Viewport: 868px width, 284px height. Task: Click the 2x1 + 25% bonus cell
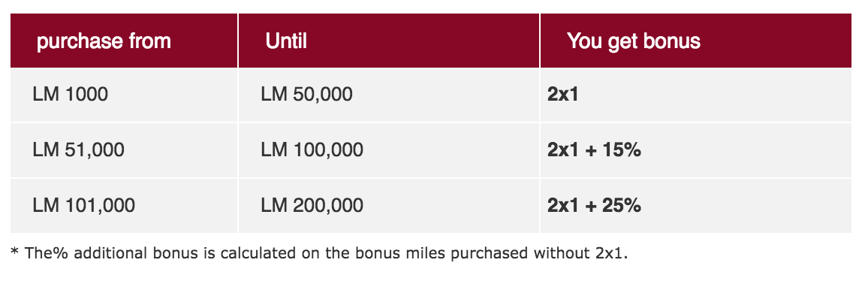click(x=696, y=206)
